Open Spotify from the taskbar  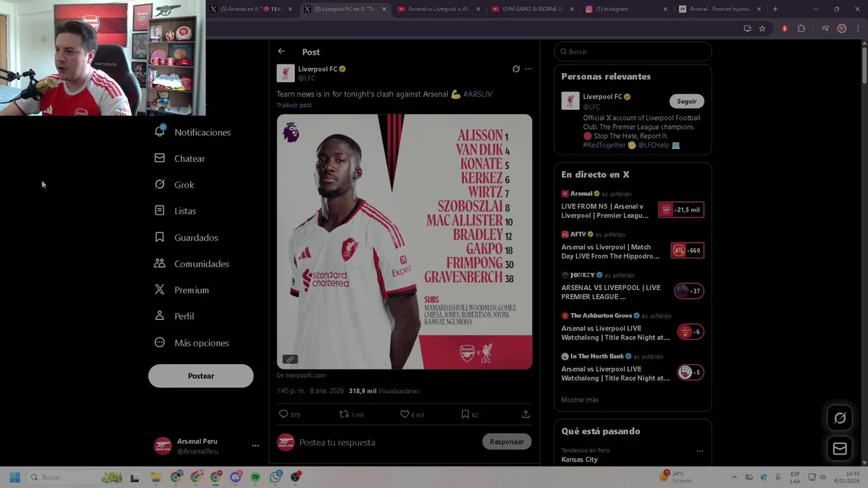click(255, 477)
